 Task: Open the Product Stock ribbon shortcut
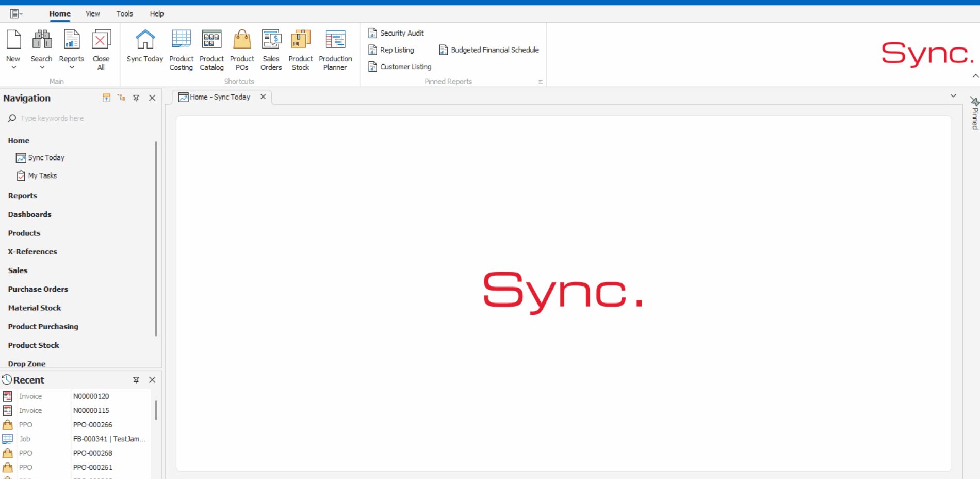[301, 50]
